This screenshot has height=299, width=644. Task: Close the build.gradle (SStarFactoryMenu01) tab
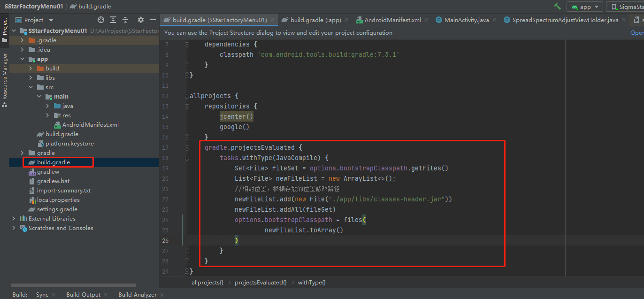click(x=273, y=20)
